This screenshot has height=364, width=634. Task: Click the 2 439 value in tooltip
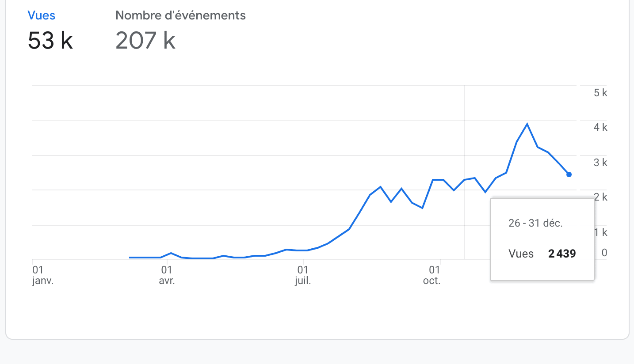point(562,254)
